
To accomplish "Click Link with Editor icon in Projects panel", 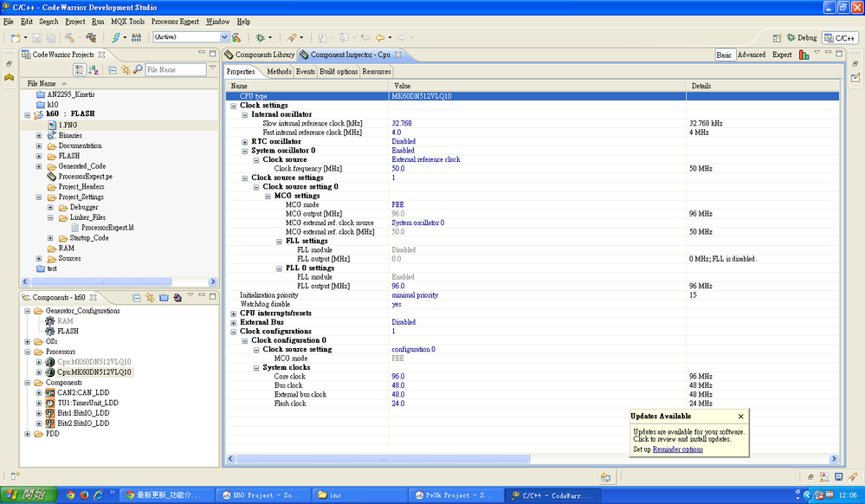I will pyautogui.click(x=126, y=69).
